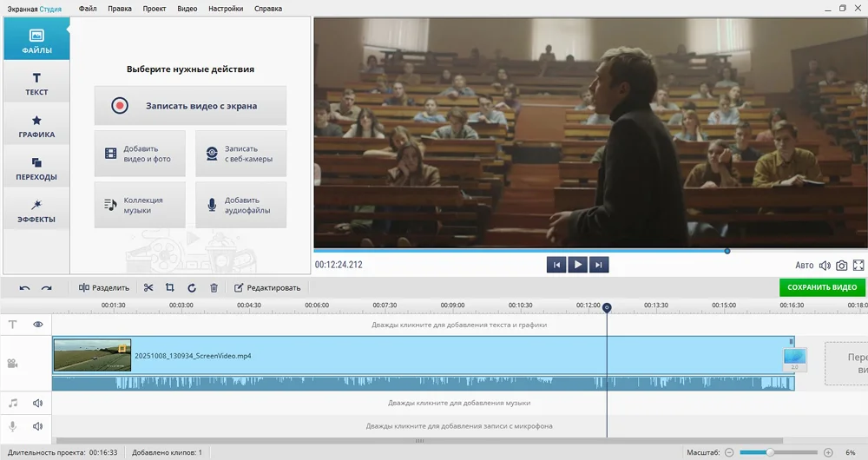The image size is (868, 460).
Task: Select the scissors cut tool
Action: pos(148,287)
